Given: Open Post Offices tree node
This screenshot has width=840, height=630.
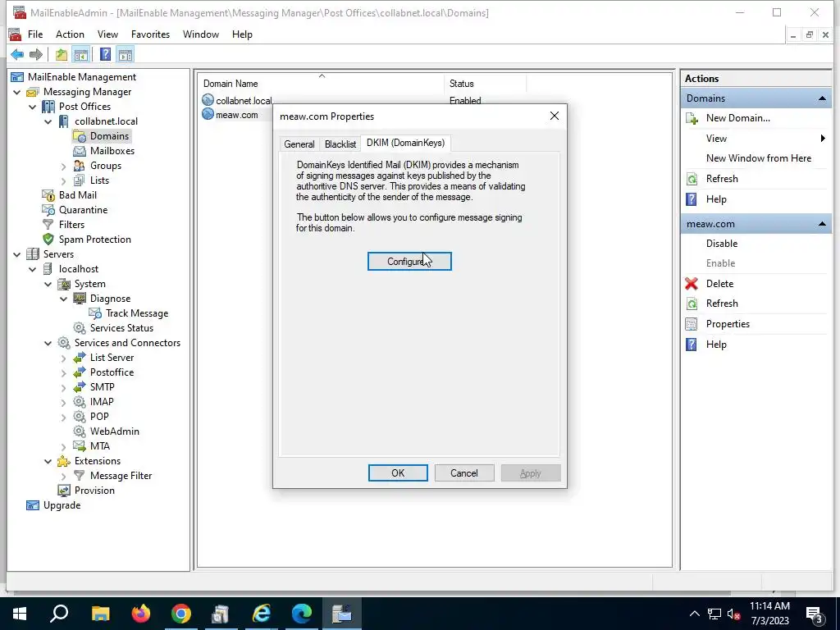Looking at the screenshot, I should click(84, 107).
